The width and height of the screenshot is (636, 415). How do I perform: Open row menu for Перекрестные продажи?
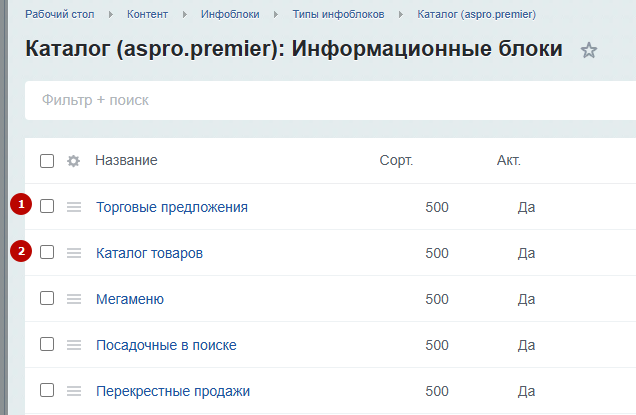tap(74, 391)
